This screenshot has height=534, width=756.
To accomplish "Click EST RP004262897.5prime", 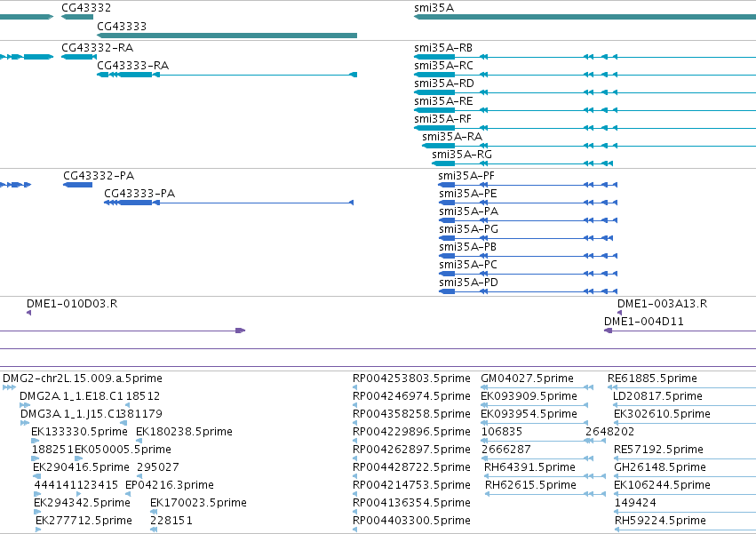I will point(411,450).
